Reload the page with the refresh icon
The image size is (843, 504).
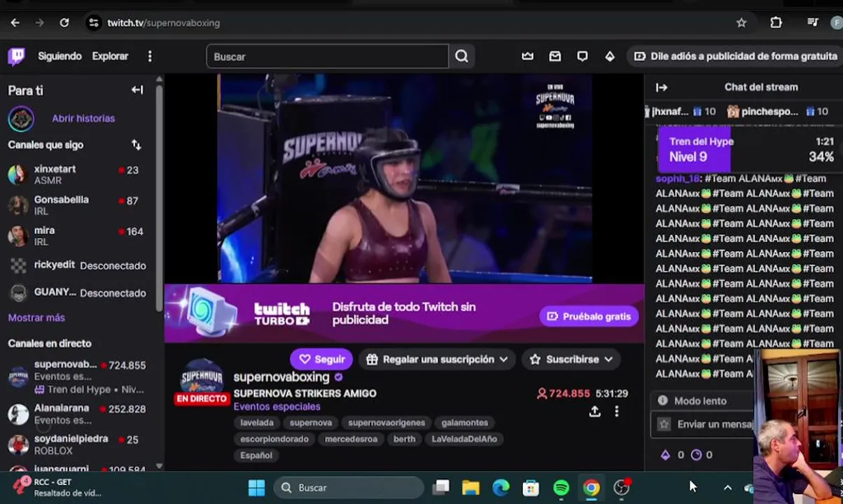64,22
